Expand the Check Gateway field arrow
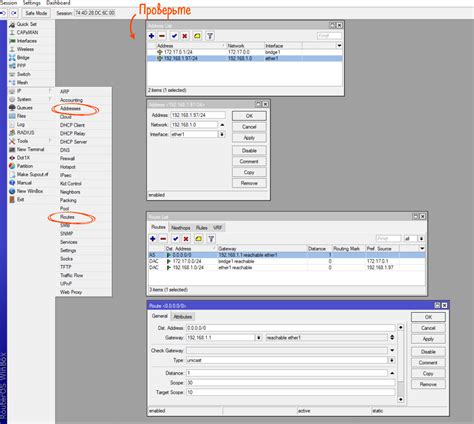 pos(392,350)
